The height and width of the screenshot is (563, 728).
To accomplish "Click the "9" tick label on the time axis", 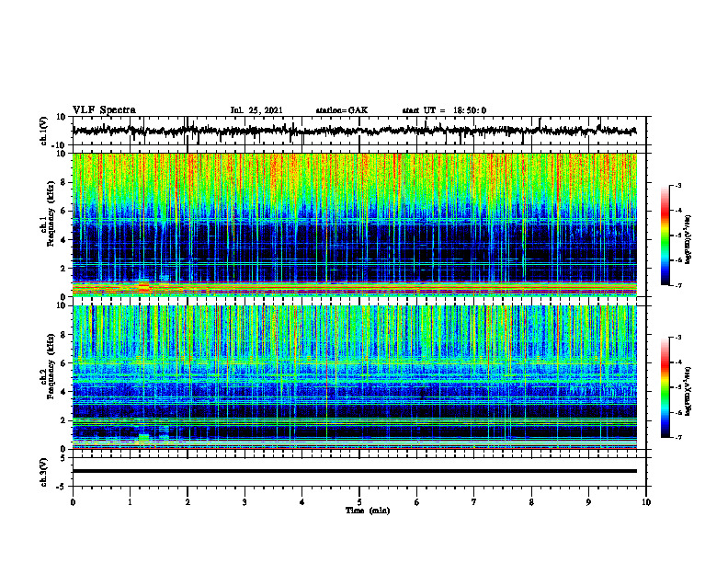I will click(588, 502).
